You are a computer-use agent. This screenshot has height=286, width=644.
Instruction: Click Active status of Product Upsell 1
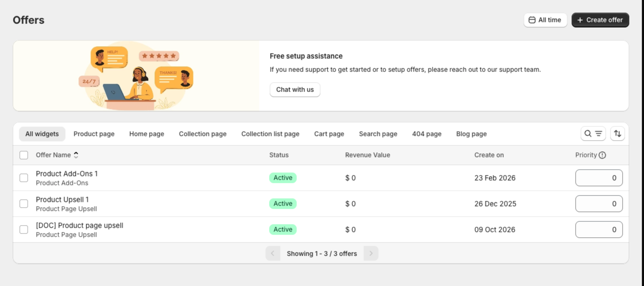[x=283, y=204]
